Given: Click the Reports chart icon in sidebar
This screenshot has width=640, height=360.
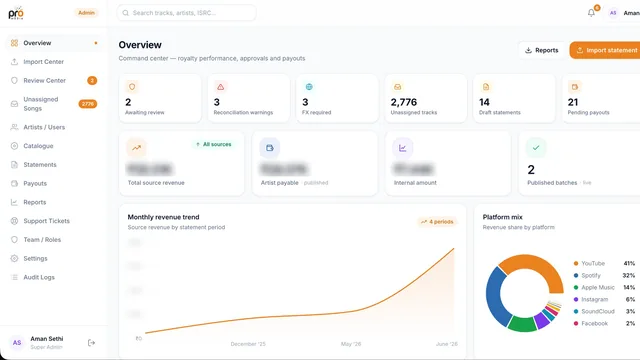Looking at the screenshot, I should (14, 202).
